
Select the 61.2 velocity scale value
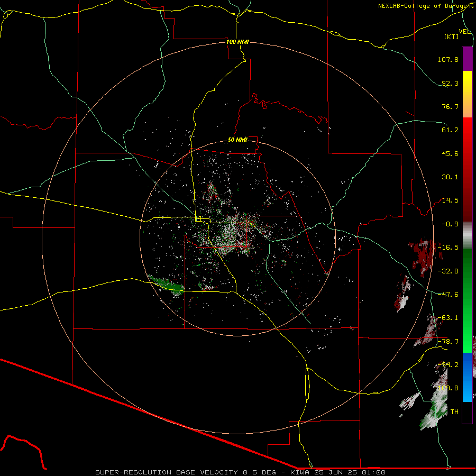pos(450,130)
